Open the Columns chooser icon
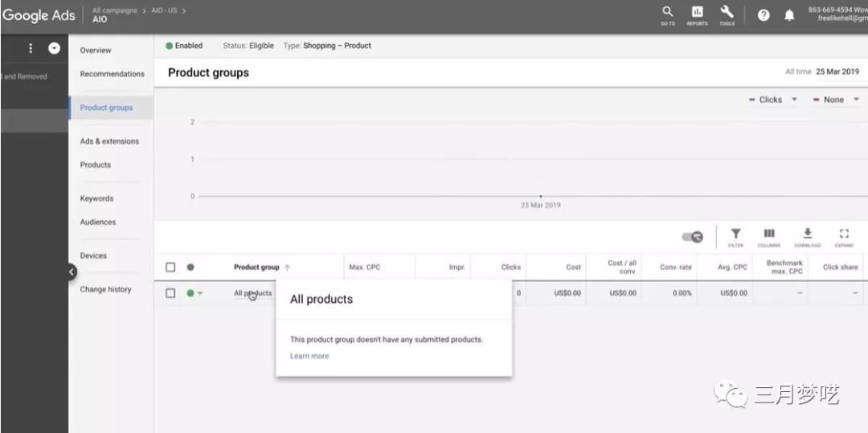The height and width of the screenshot is (433, 868). pos(769,236)
